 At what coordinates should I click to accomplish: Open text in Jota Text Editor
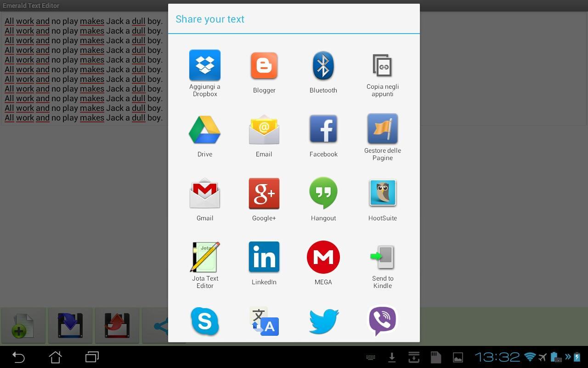point(205,265)
